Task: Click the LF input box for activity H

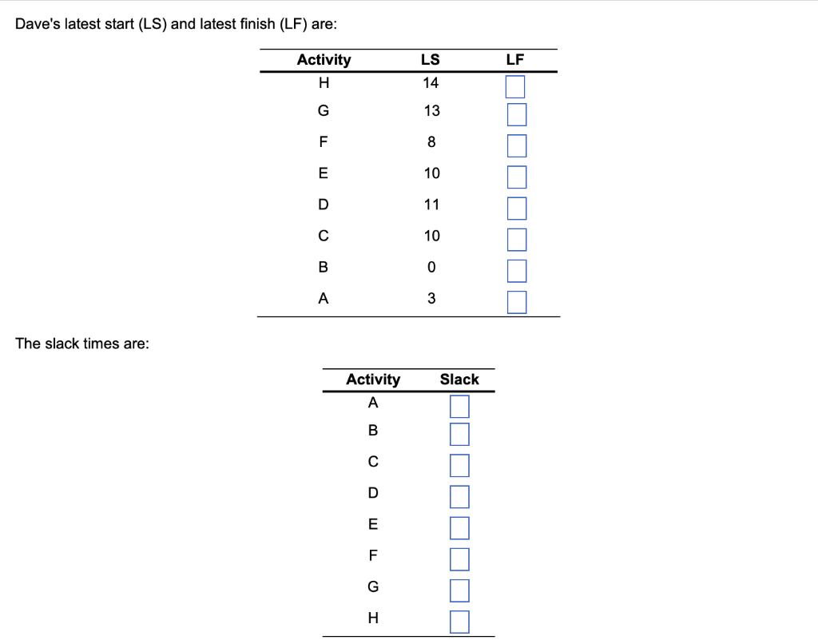Action: point(515,86)
